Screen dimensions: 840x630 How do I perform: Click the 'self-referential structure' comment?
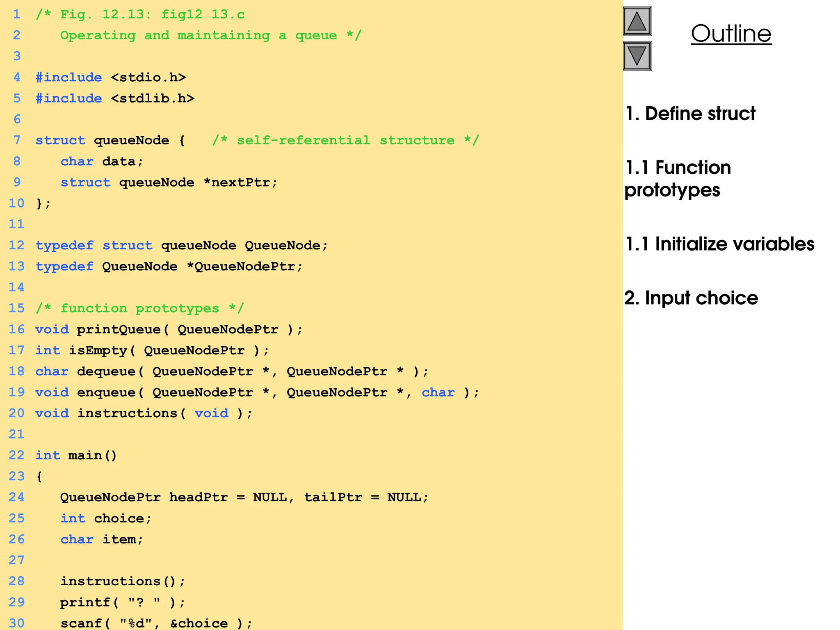coord(346,141)
